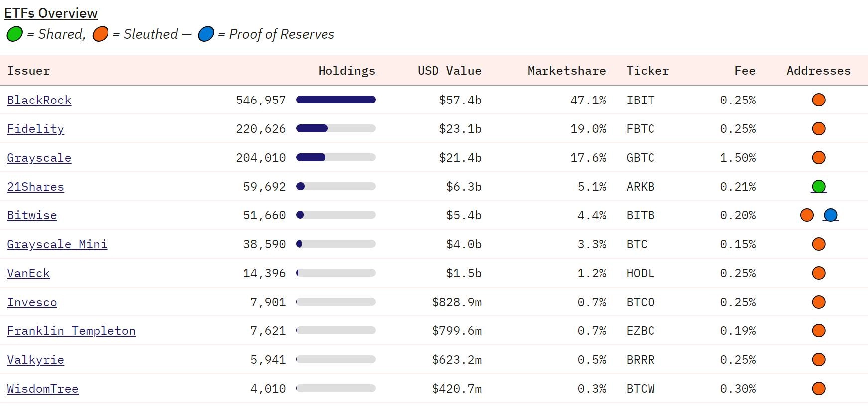Click Grayscale's orange address dot in GBTC row

(818, 158)
